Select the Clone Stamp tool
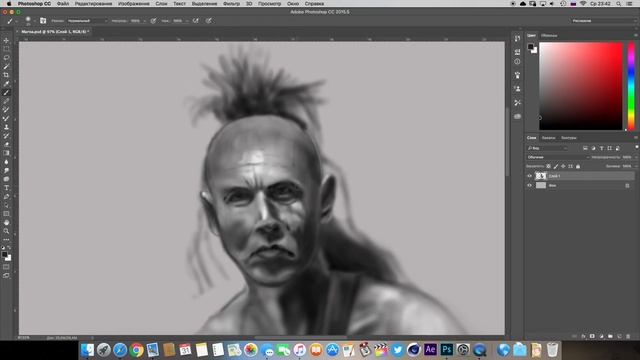This screenshot has width=640, height=360. (x=6, y=127)
